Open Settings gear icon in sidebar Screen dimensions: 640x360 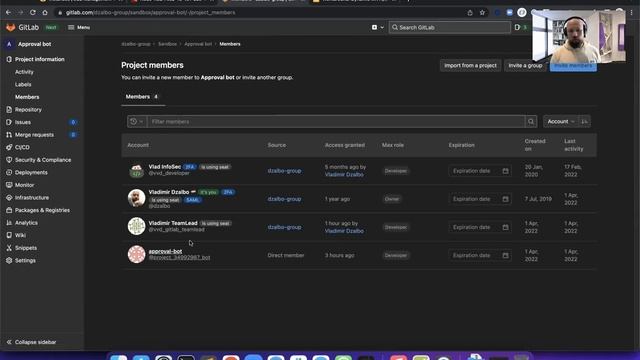click(x=9, y=260)
